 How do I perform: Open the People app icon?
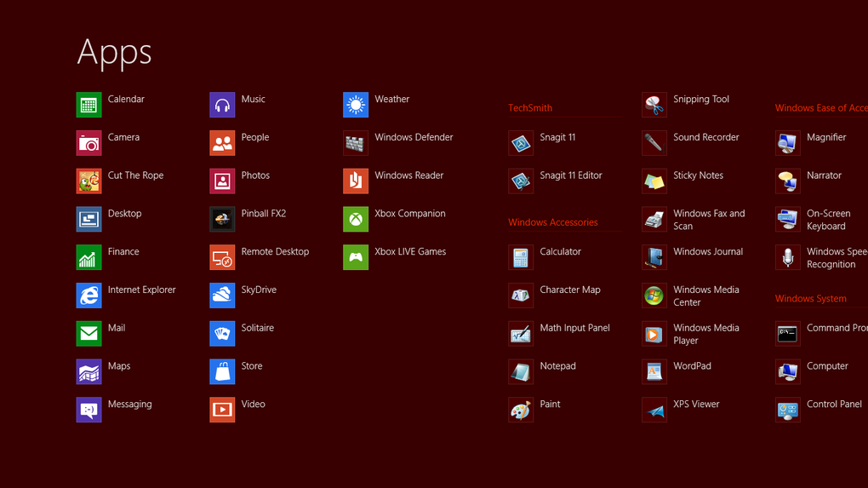pos(222,143)
